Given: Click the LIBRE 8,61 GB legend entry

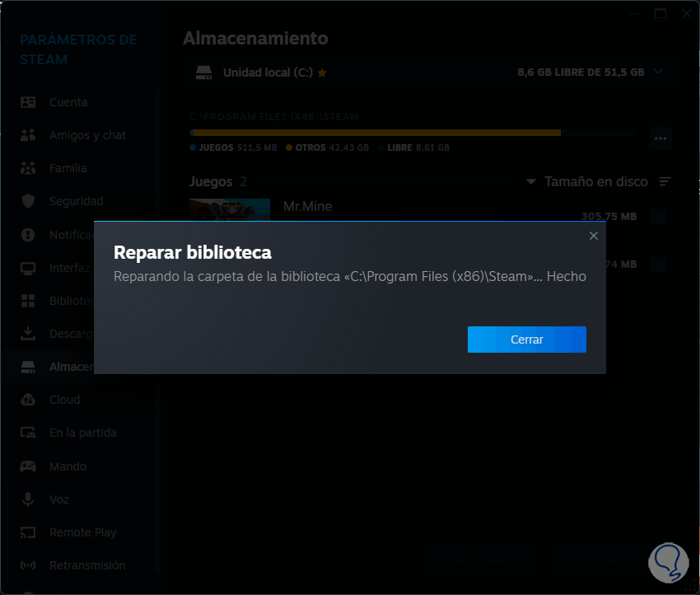Looking at the screenshot, I should (x=414, y=148).
